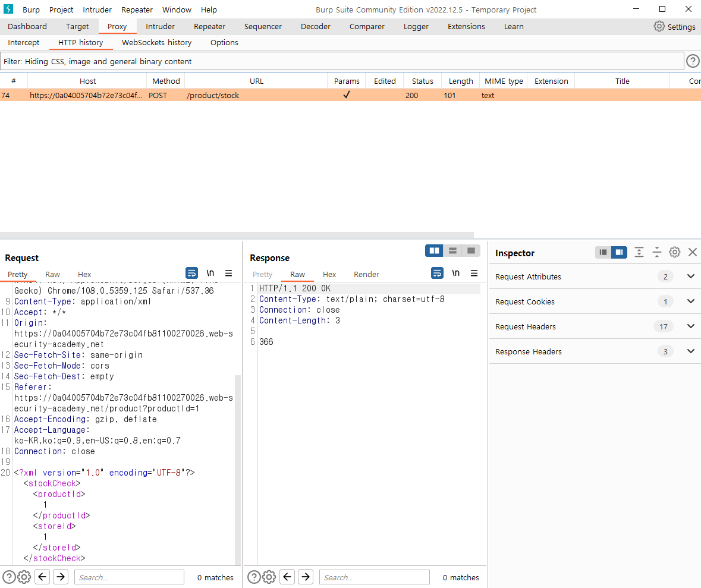The height and width of the screenshot is (588, 701).
Task: Switch Response view to Pretty
Action: [x=262, y=274]
